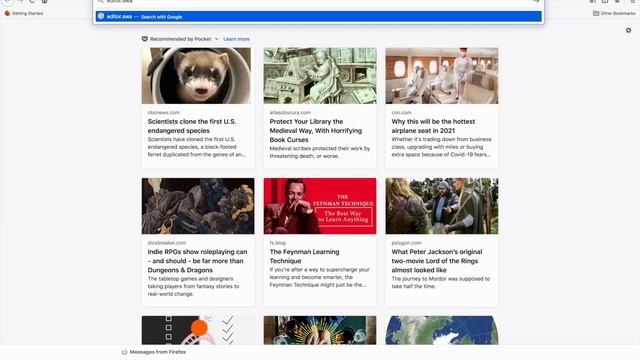Open the Lord of the Rings thumbnail
This screenshot has height=360, width=640.
[442, 206]
